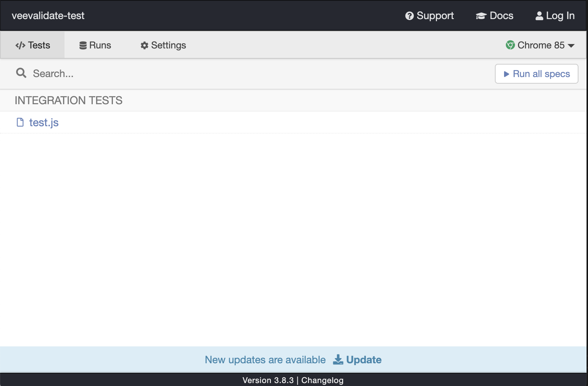Click the New updates are available text
The image size is (588, 386).
(x=265, y=360)
